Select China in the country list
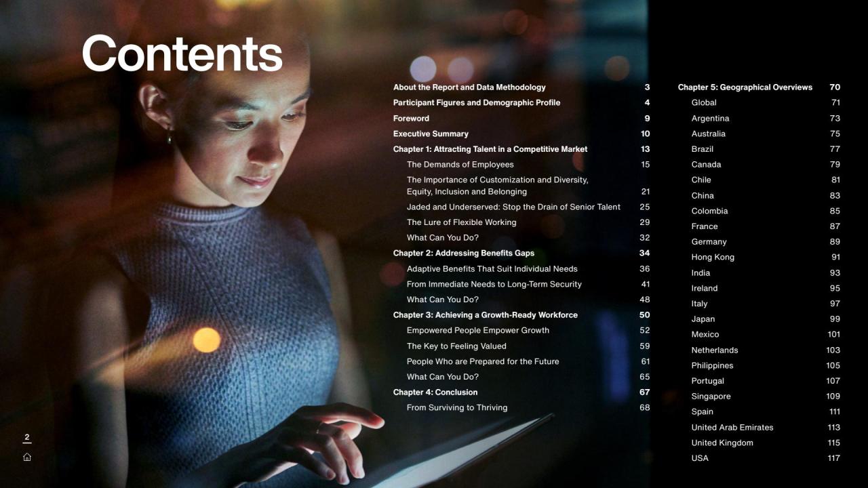 [703, 196]
